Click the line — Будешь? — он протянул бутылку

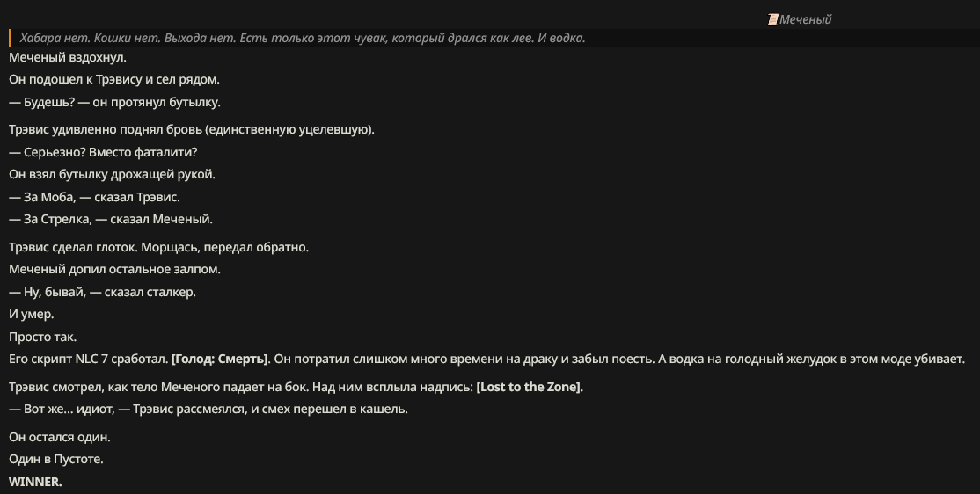pyautogui.click(x=114, y=103)
